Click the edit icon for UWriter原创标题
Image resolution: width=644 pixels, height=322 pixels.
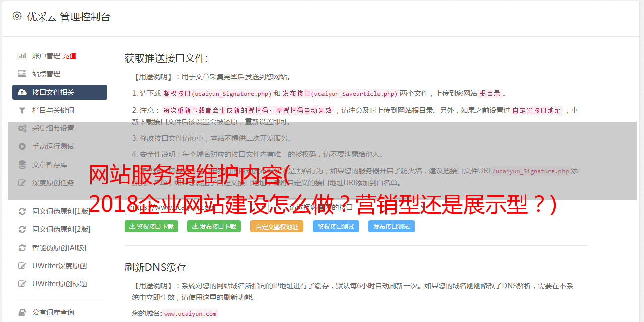pyautogui.click(x=22, y=284)
